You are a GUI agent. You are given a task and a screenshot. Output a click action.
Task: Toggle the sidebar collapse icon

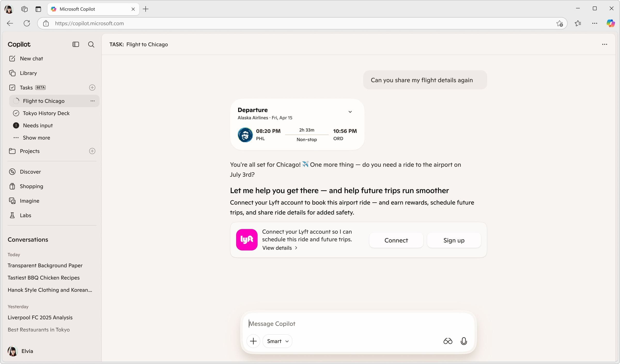76,44
